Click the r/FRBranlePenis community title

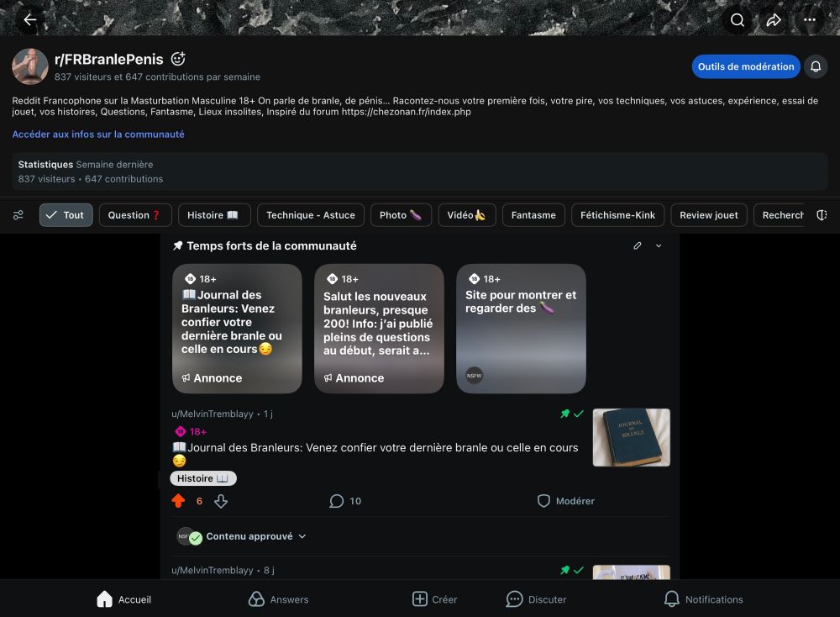pos(108,59)
